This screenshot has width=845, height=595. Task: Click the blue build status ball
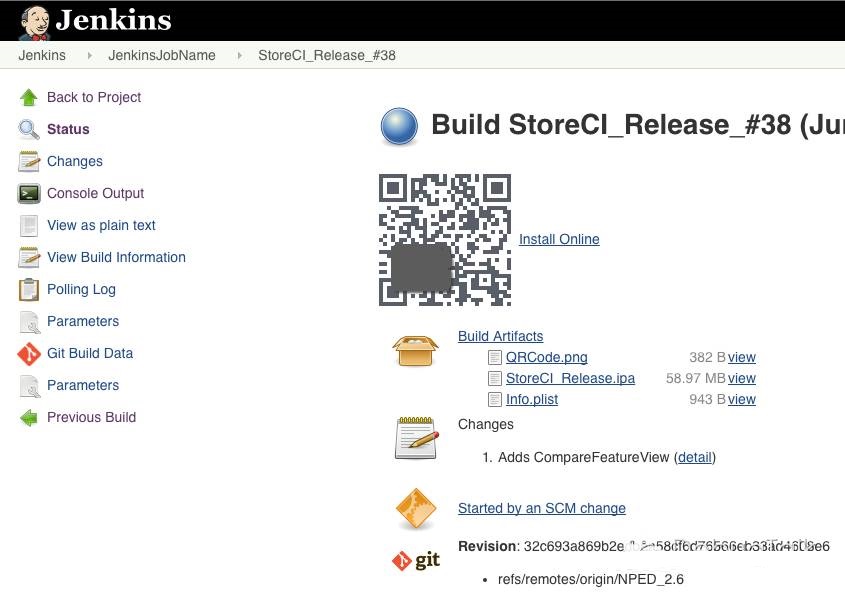pyautogui.click(x=399, y=125)
